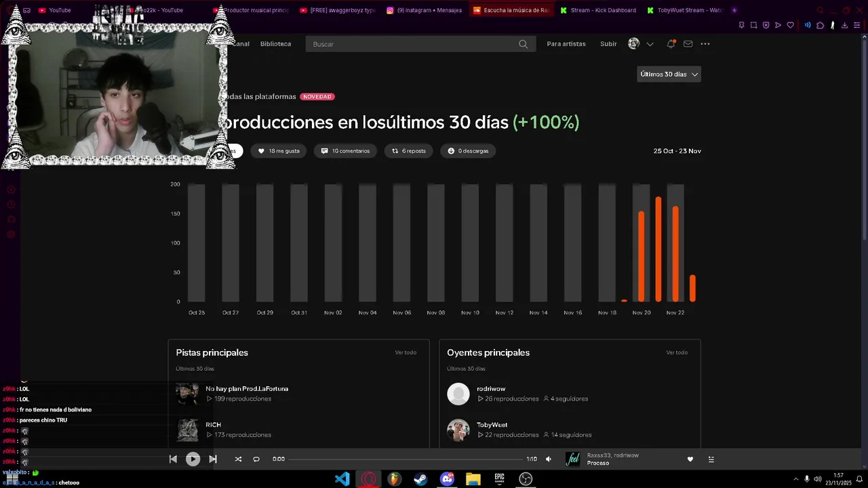Screen dimensions: 868x488
Task: Select the 10 comentarios filter
Action: tap(345, 150)
